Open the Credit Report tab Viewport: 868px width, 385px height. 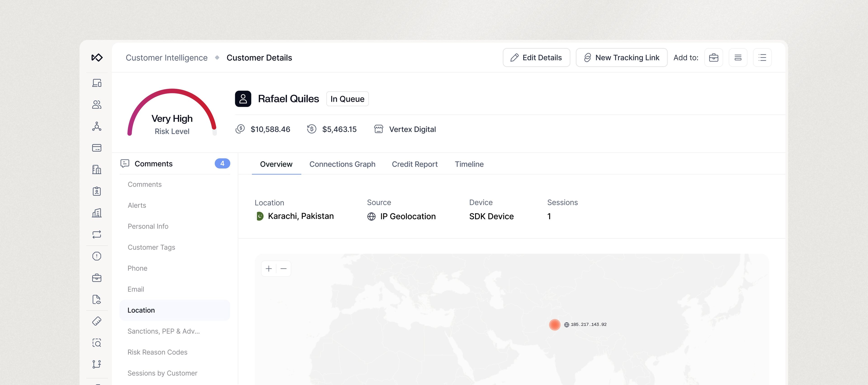pos(415,164)
